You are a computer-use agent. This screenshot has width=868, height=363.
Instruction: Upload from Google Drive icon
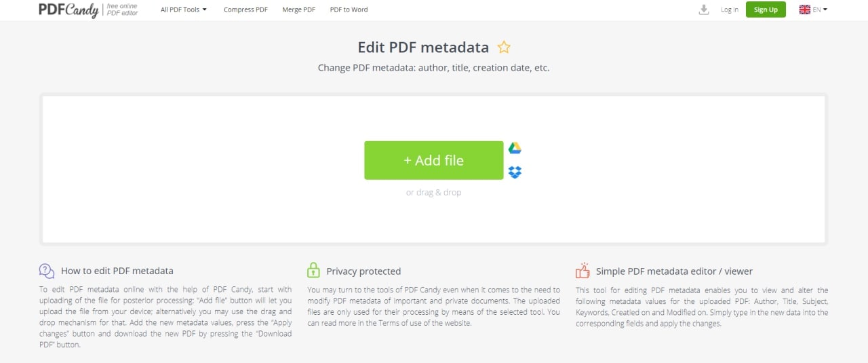click(515, 149)
